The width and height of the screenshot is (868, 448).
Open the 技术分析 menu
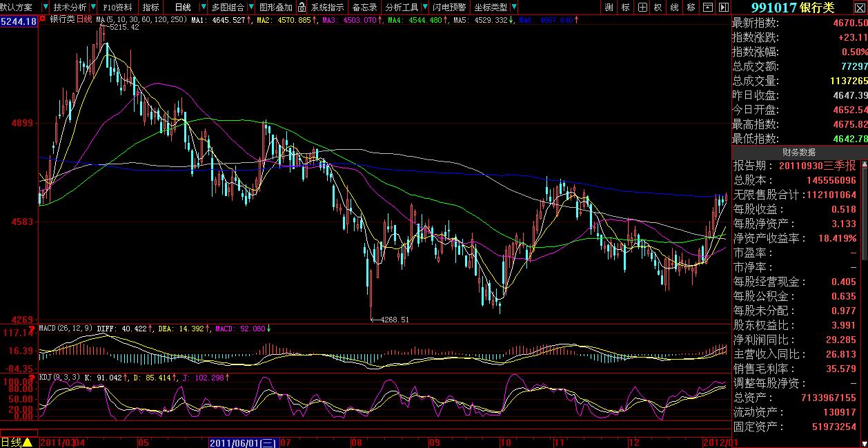click(x=69, y=7)
